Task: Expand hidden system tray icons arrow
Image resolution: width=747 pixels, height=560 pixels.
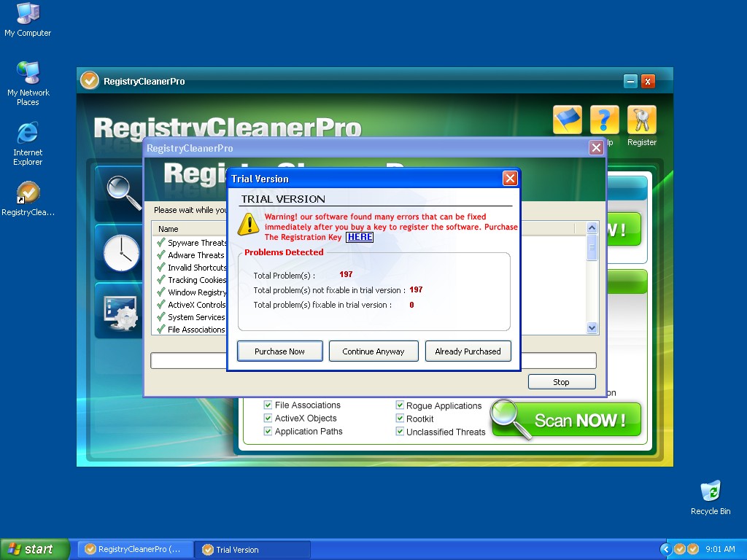Action: pyautogui.click(x=665, y=549)
